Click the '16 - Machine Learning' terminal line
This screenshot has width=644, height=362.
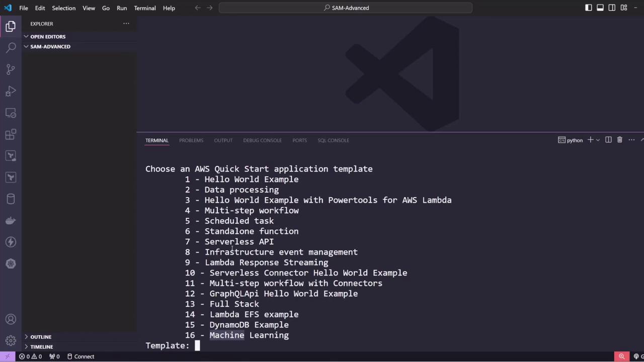(237, 335)
